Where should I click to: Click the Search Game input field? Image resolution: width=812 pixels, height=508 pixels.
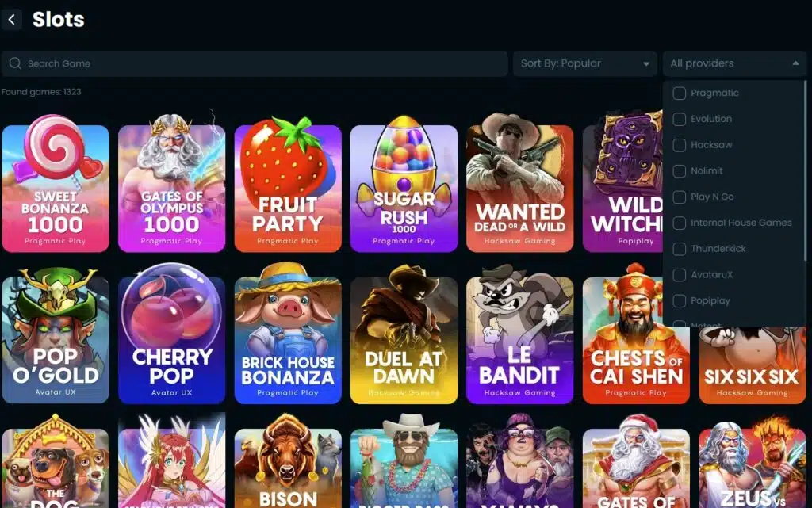coord(255,63)
